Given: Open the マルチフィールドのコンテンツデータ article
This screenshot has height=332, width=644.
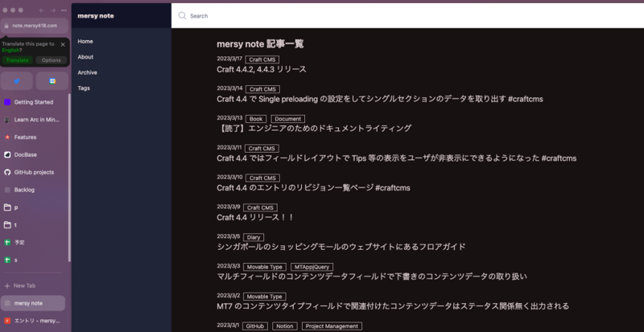Looking at the screenshot, I should click(x=372, y=277).
